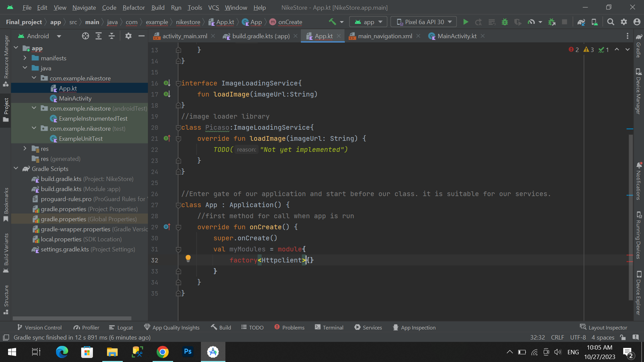Open Version Control tool window
Viewport: 644px width, 362px height.
click(x=39, y=327)
